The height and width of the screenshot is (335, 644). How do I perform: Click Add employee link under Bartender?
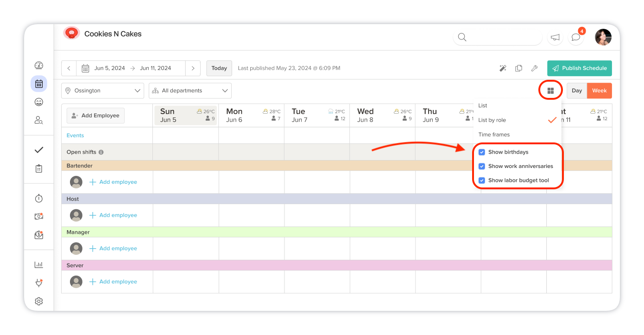118,182
